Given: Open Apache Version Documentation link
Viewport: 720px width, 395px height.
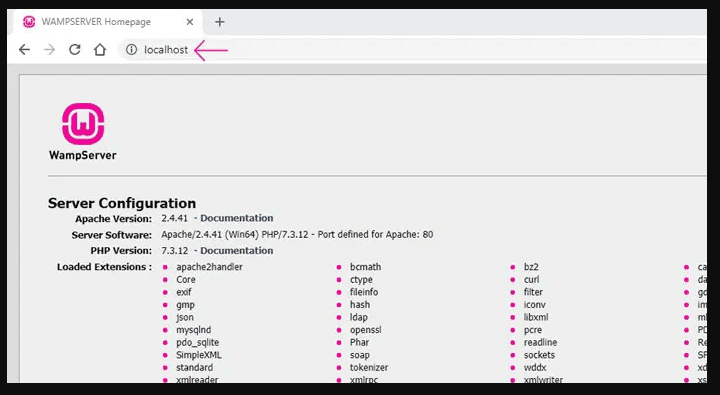Looking at the screenshot, I should tap(236, 218).
